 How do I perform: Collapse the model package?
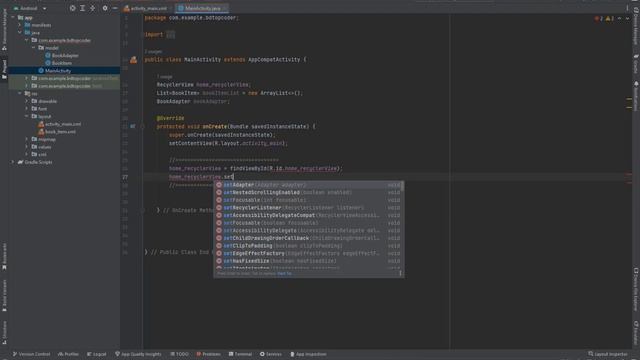[x=34, y=48]
